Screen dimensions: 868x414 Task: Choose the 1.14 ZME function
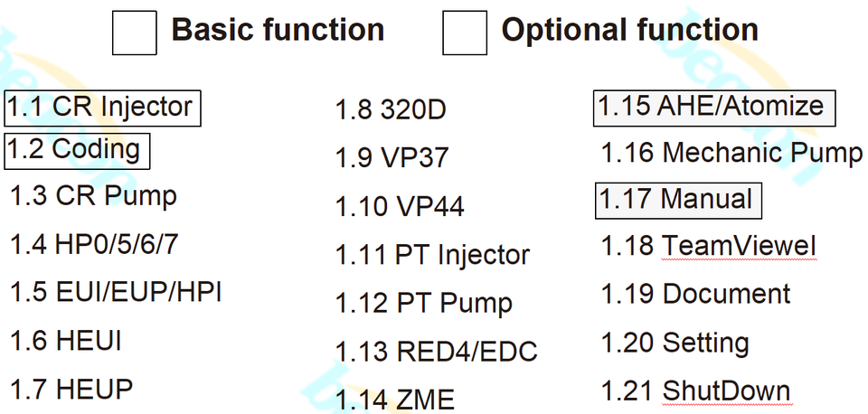tap(395, 399)
